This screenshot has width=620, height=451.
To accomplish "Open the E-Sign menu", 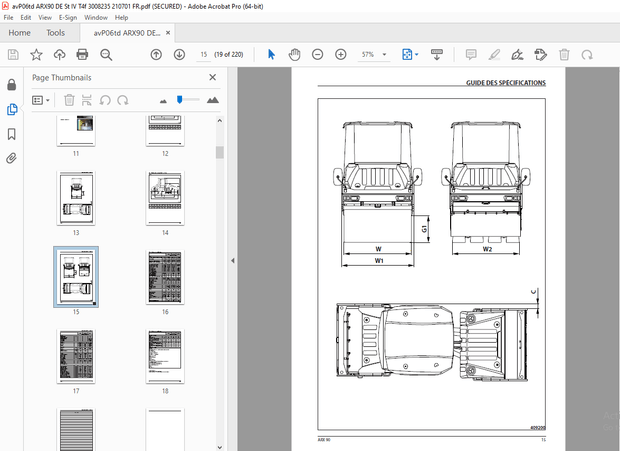I will 68,17.
